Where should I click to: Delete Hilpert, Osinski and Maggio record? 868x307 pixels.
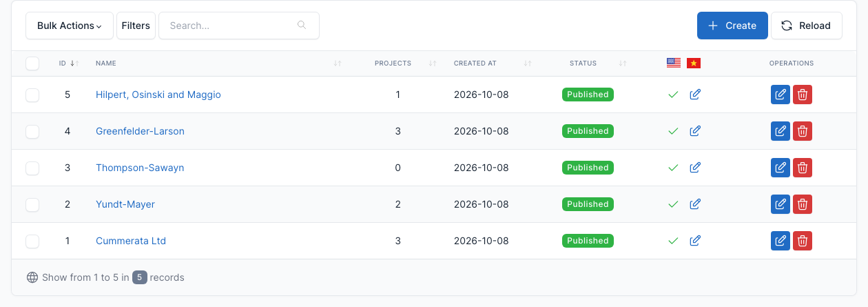(803, 95)
